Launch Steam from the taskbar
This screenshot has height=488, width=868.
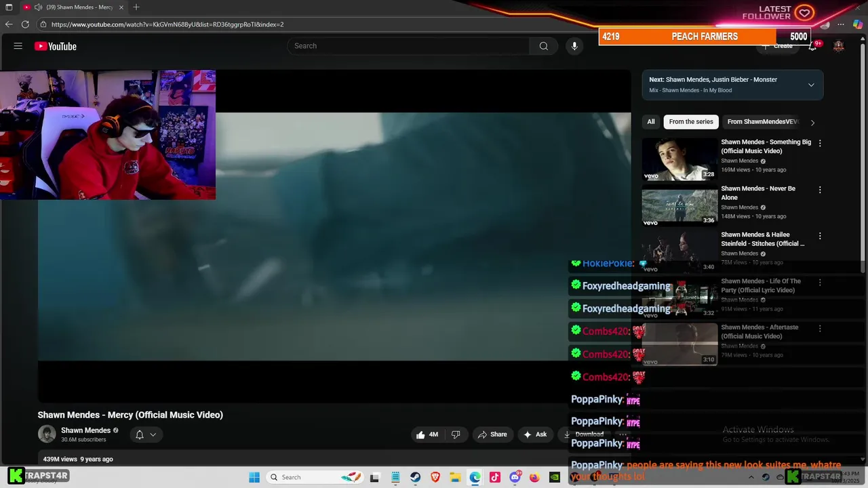click(x=415, y=477)
